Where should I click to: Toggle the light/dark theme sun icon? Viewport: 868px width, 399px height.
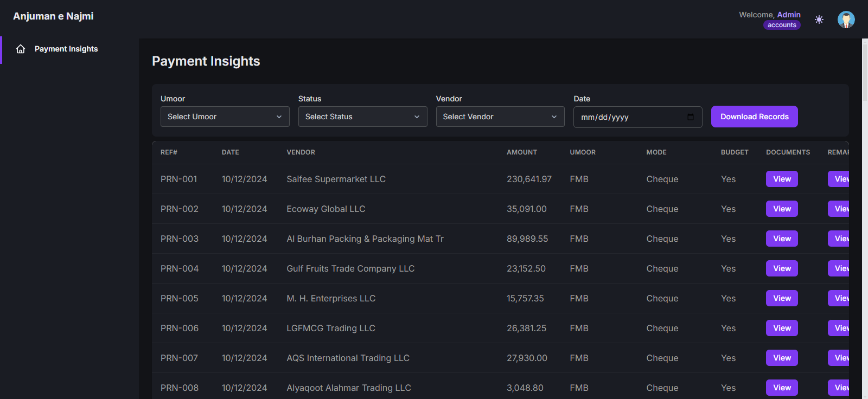click(x=819, y=20)
